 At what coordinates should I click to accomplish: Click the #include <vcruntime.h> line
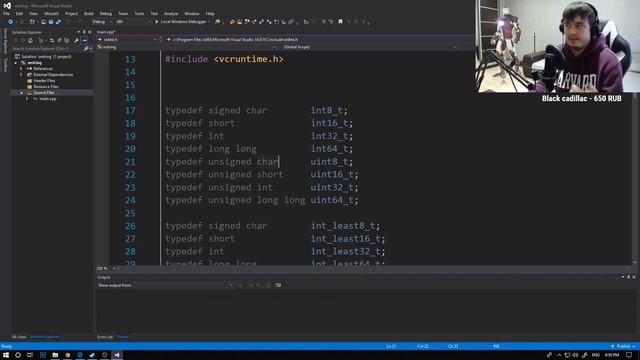point(224,59)
